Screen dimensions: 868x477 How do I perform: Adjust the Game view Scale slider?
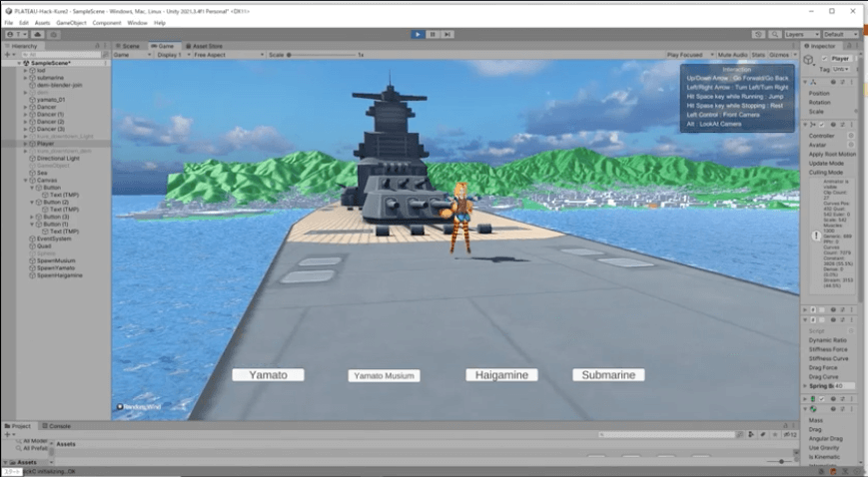pos(321,55)
